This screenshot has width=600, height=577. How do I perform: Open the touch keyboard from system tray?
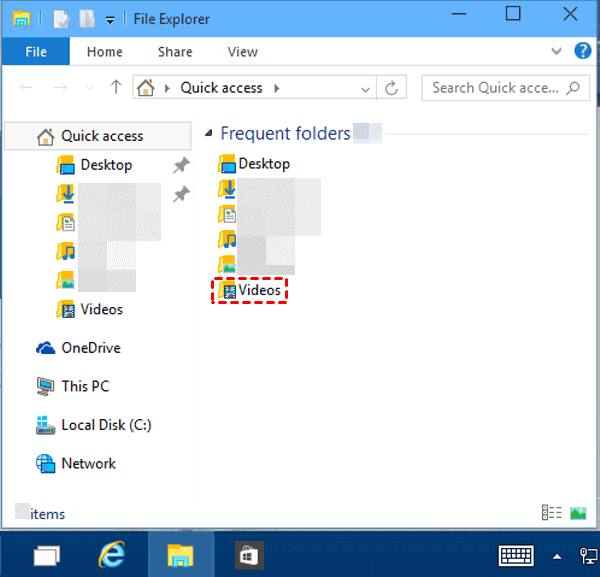pyautogui.click(x=515, y=556)
